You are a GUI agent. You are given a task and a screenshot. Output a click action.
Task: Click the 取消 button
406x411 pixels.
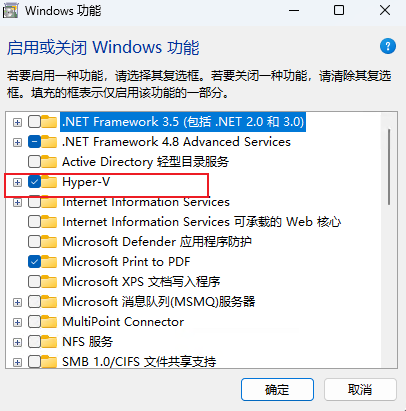point(360,389)
